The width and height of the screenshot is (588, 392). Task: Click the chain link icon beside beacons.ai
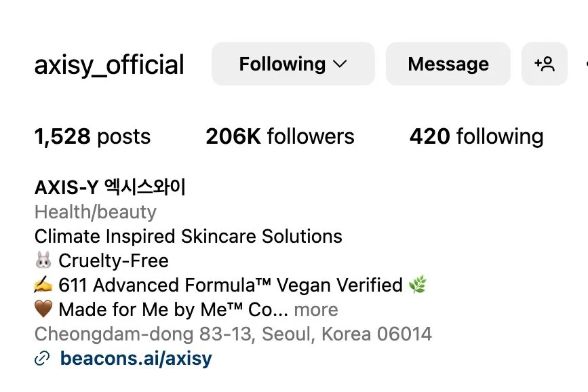pos(42,359)
